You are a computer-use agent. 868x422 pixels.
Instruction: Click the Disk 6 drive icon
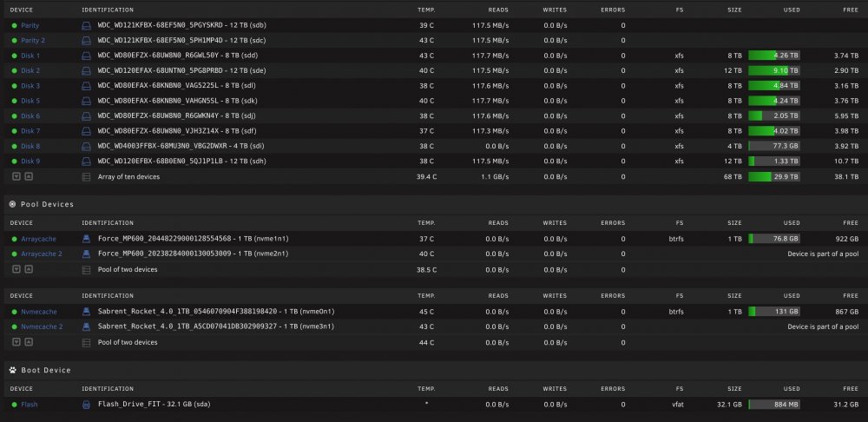(x=86, y=115)
